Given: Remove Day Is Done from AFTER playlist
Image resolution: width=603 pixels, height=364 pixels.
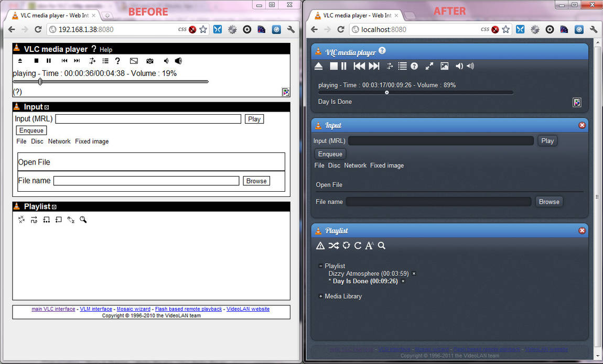Looking at the screenshot, I should pyautogui.click(x=403, y=281).
